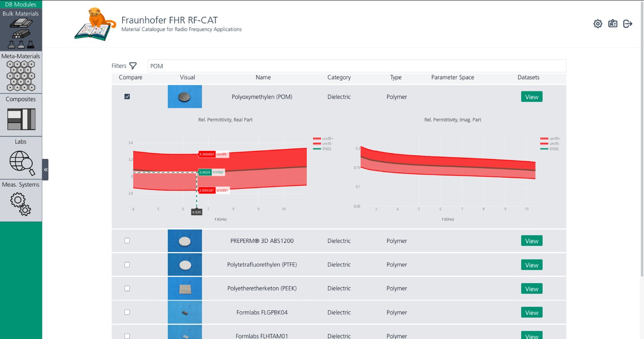Screen dimensions: 644x339
Task: Click the RF-CAT cat reading book logo
Action: tap(95, 24)
